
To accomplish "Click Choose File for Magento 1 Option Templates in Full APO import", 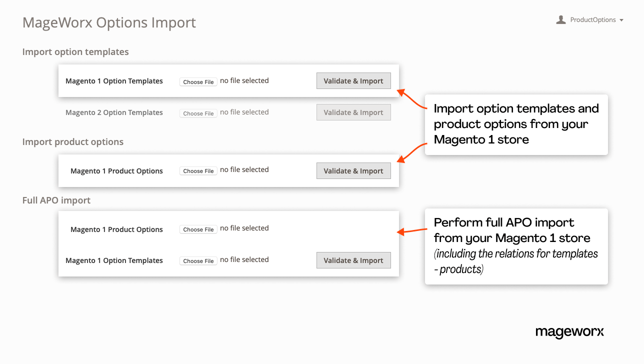I will [198, 260].
